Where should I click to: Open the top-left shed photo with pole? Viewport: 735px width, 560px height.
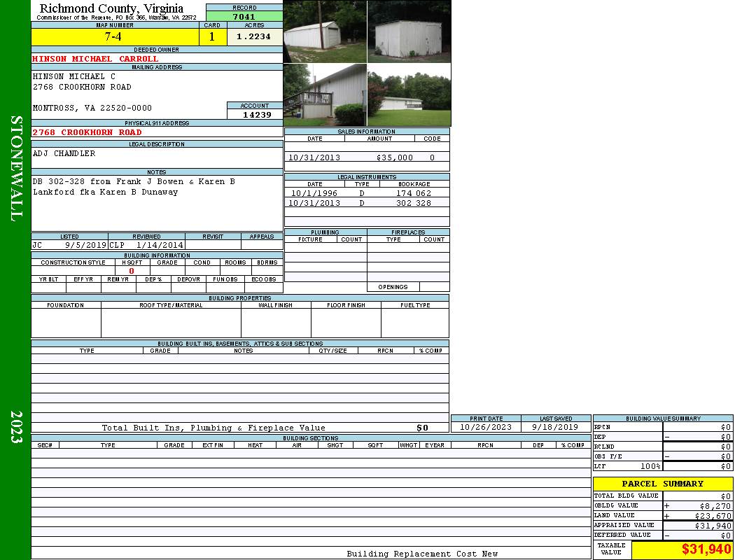click(x=325, y=31)
